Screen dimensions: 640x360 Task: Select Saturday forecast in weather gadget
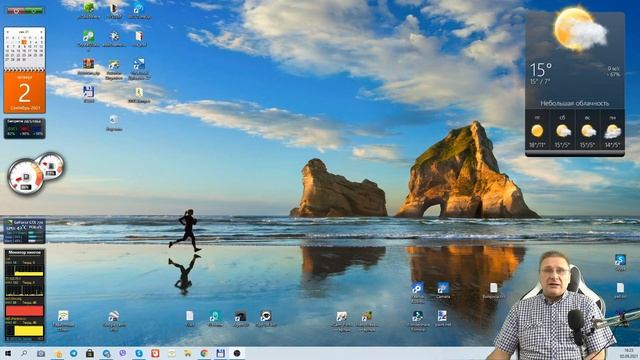coord(562,131)
